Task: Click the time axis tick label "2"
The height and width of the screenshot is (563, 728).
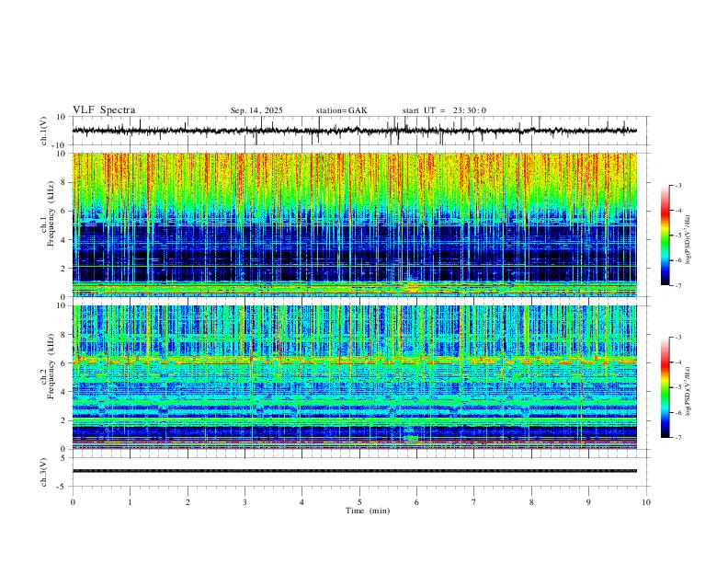Action: tap(188, 502)
